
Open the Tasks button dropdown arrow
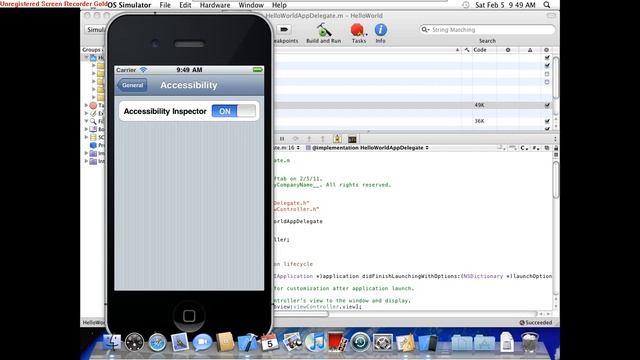pos(366,34)
